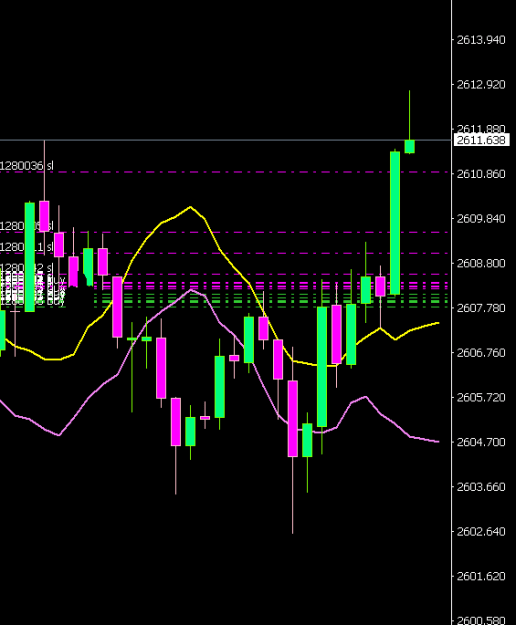This screenshot has width=516, height=625.
Task: Click the 2605.720 price axis label
Action: 481,397
